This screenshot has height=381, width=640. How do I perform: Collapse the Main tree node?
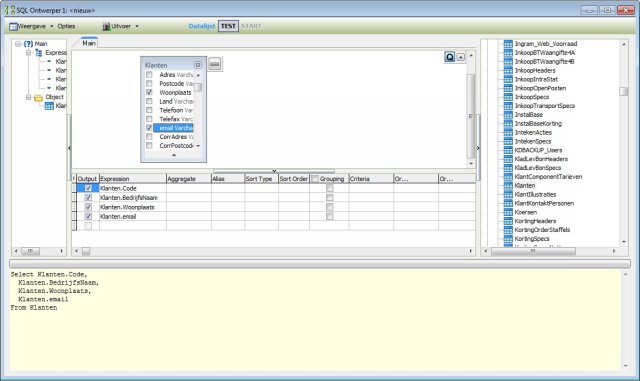pos(18,44)
